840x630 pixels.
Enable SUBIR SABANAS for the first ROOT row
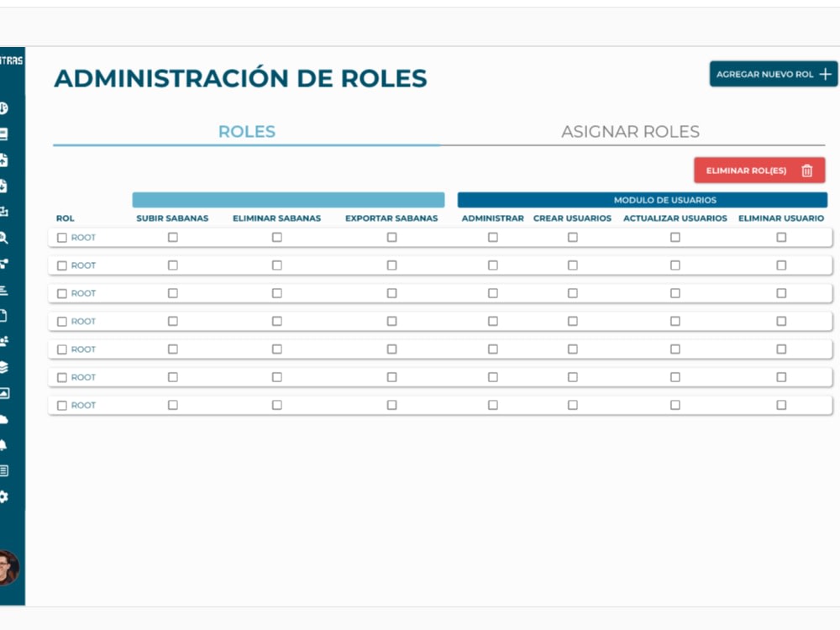[172, 238]
